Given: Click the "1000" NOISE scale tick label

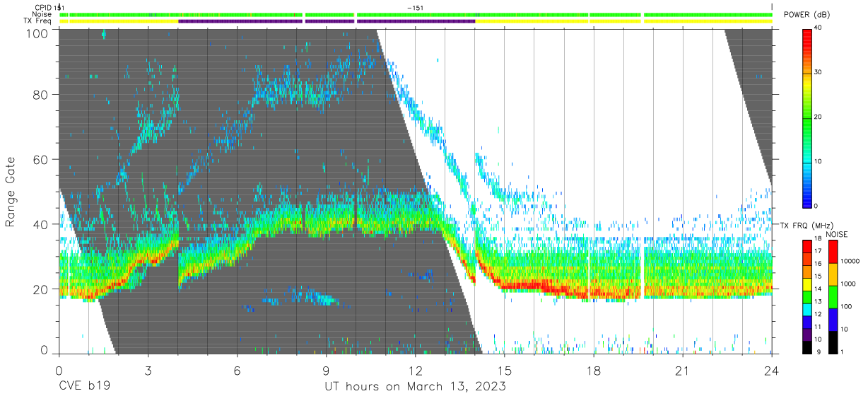Looking at the screenshot, I should click(847, 284).
